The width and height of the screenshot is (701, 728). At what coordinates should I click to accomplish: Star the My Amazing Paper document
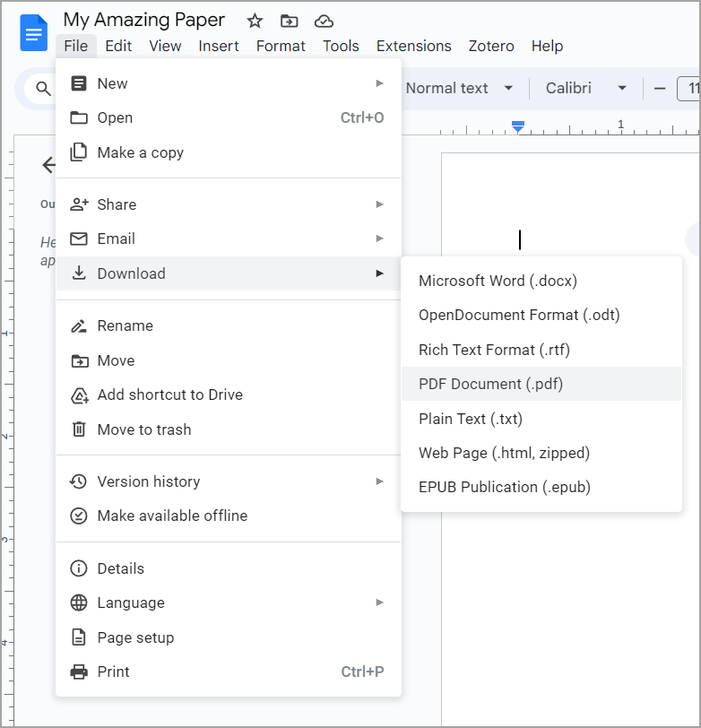(255, 21)
